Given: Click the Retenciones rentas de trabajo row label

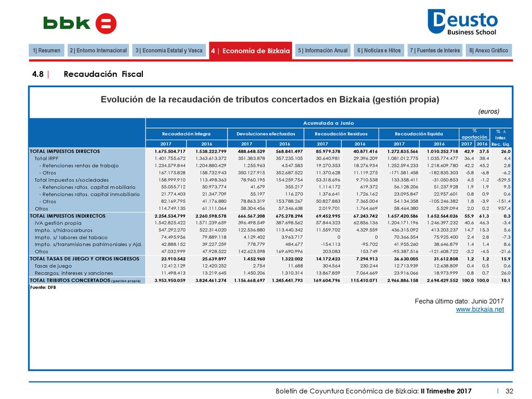Looking at the screenshot, I should [x=79, y=166].
